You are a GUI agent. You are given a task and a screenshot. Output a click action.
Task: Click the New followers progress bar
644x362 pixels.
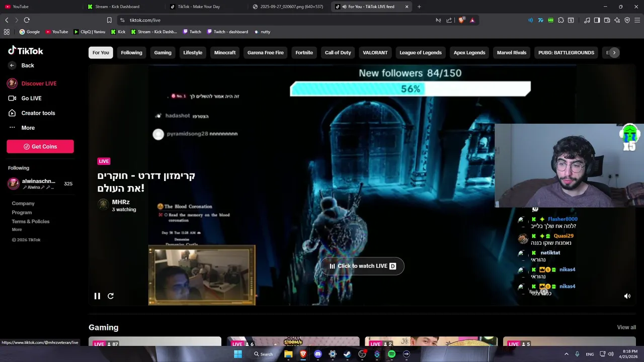pos(410,89)
